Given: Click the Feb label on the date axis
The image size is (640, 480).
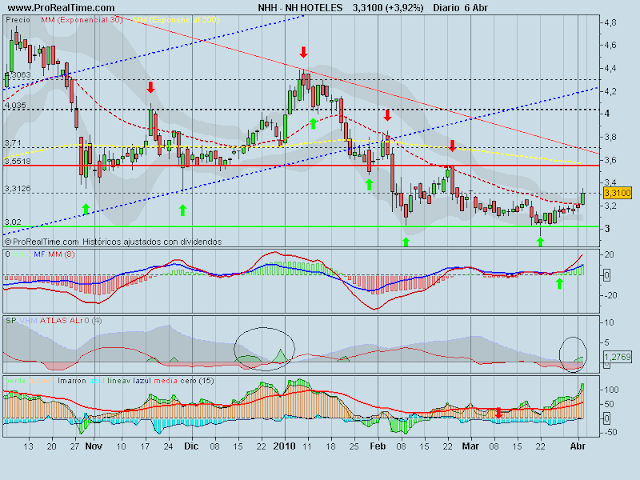Looking at the screenshot, I should (x=378, y=446).
